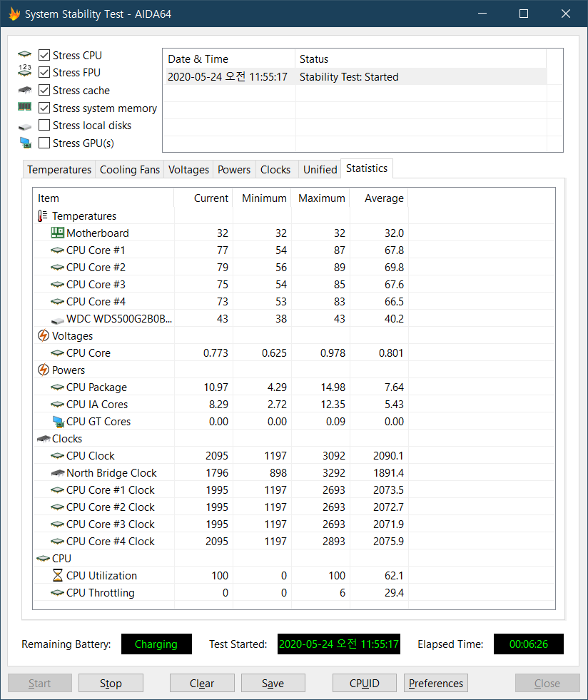Click the CPU Core #4 temperature icon
The width and height of the screenshot is (588, 700).
click(x=57, y=302)
